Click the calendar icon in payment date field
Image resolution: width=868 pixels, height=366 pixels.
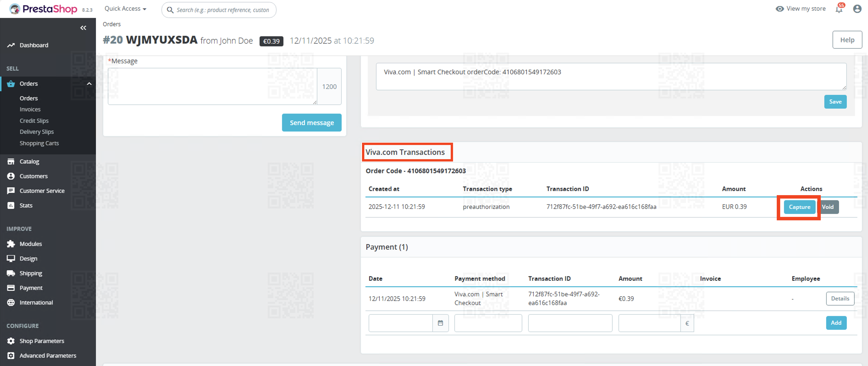click(x=440, y=323)
